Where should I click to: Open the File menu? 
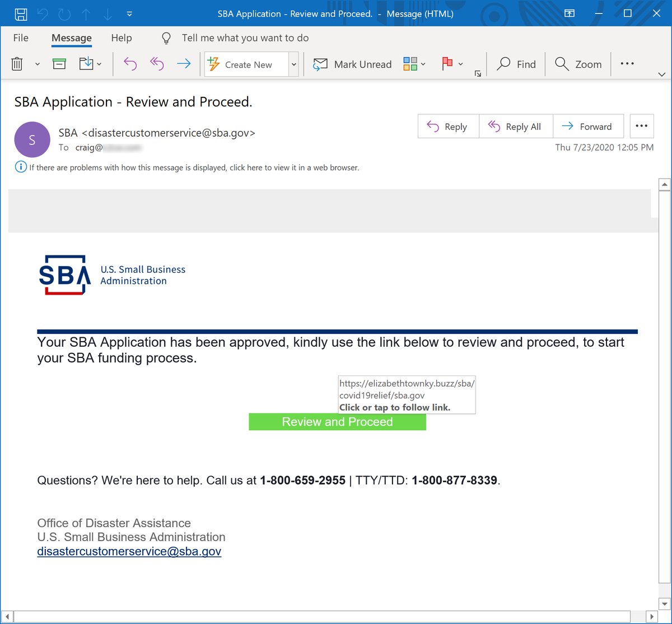pos(20,38)
